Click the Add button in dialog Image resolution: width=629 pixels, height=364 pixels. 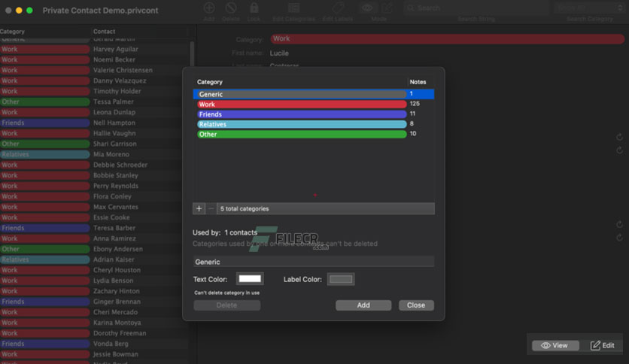coord(363,305)
